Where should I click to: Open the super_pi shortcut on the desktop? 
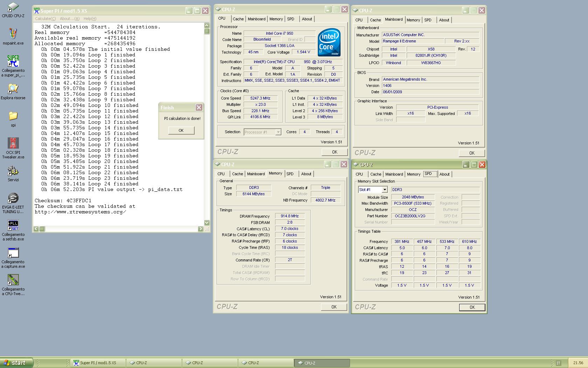[13, 61]
